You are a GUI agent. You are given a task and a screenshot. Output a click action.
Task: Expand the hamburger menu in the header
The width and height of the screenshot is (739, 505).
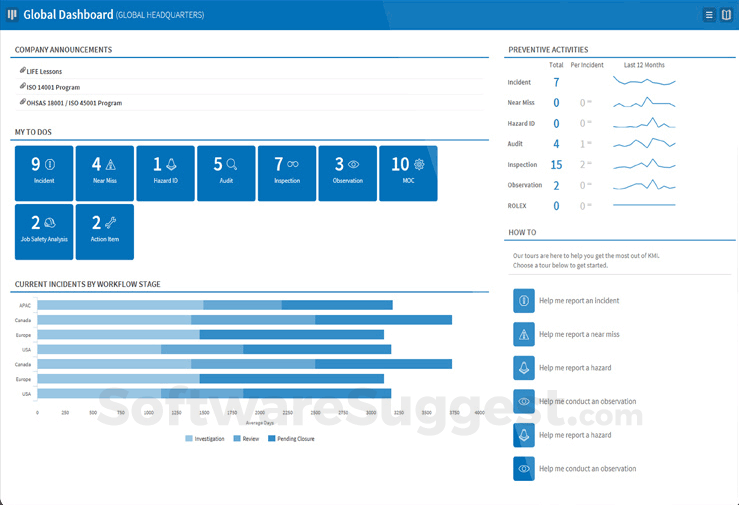[x=709, y=15]
